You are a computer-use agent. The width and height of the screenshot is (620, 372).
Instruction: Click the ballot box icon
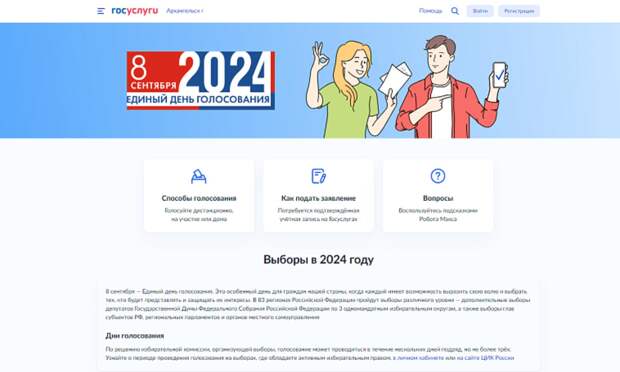(x=199, y=176)
